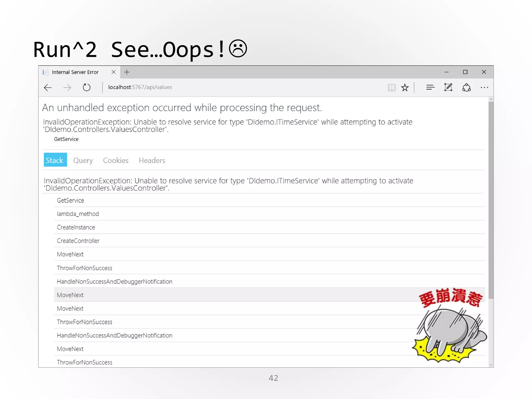Open the Headers tab
532x399 pixels.
(152, 161)
